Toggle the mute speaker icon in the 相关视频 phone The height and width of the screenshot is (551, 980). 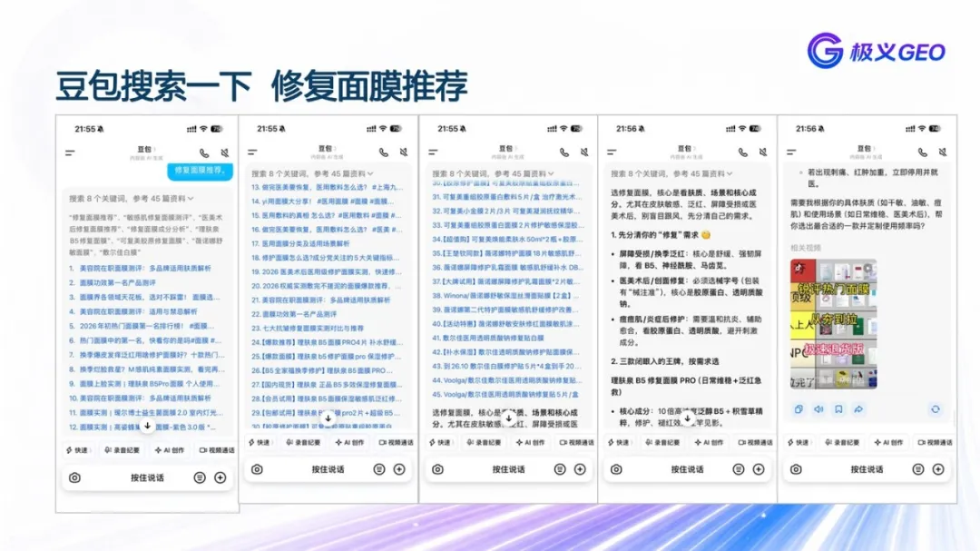tap(943, 152)
